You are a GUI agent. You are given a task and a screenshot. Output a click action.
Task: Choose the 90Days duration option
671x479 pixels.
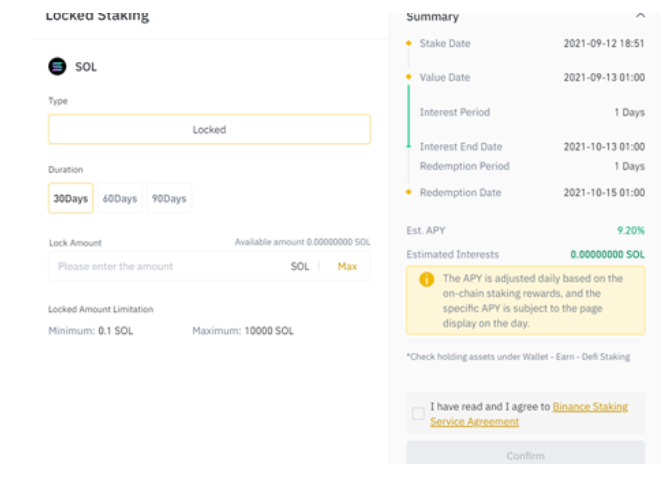tap(169, 198)
